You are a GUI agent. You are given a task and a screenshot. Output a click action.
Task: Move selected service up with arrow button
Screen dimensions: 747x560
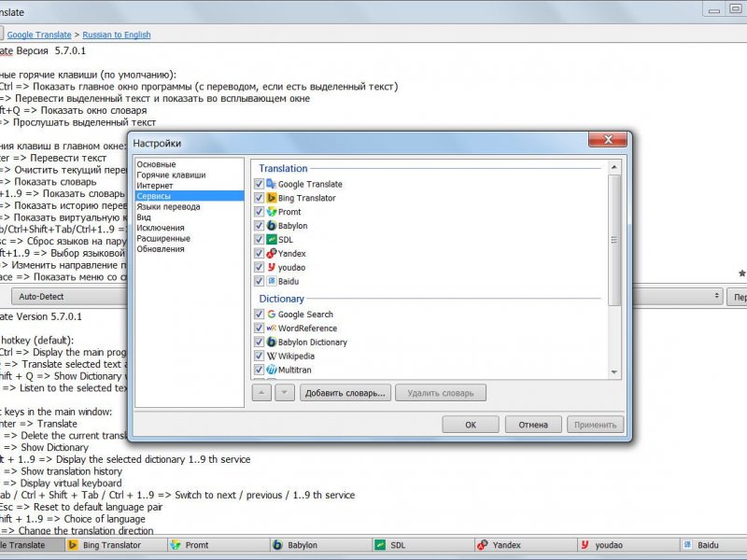[x=261, y=393]
